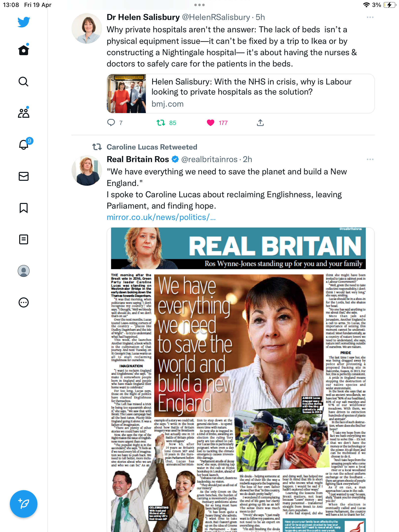399x532 pixels.
Task: Open more options on Real Britain Ros tweet
Action: point(370,159)
